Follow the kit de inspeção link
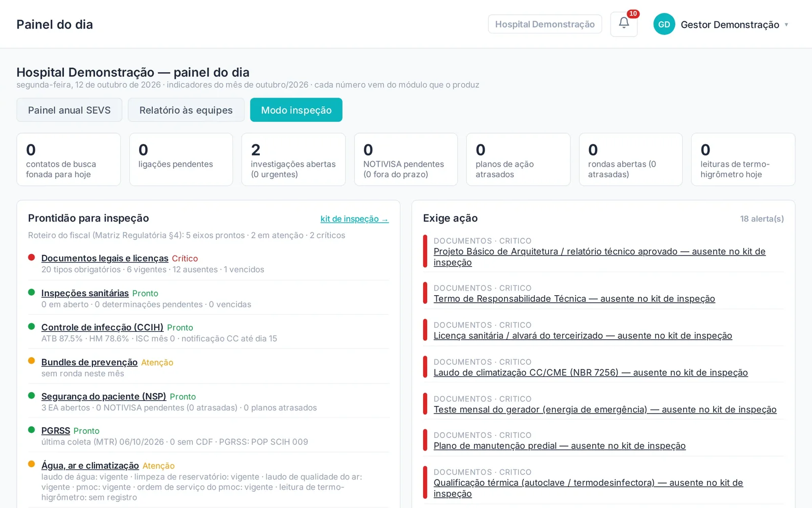 (x=354, y=219)
